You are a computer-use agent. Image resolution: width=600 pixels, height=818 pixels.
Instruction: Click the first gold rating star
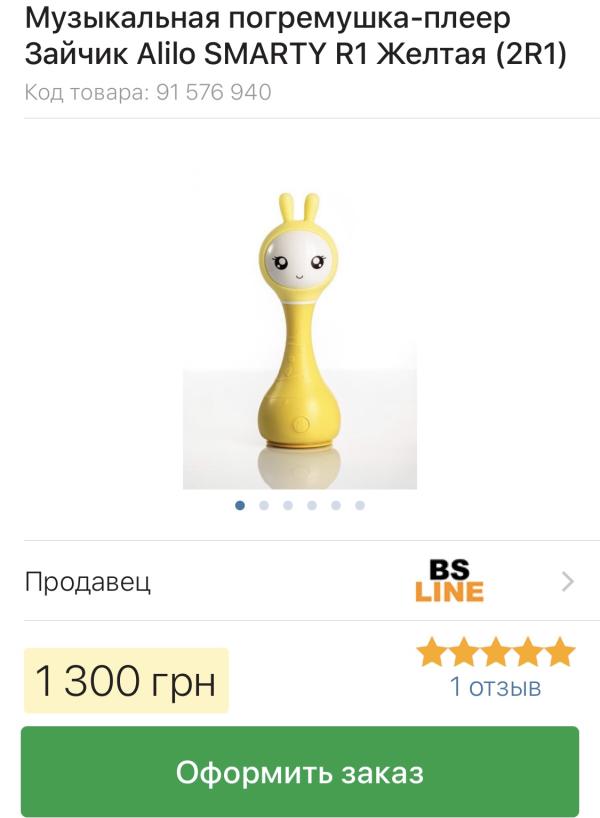click(431, 652)
